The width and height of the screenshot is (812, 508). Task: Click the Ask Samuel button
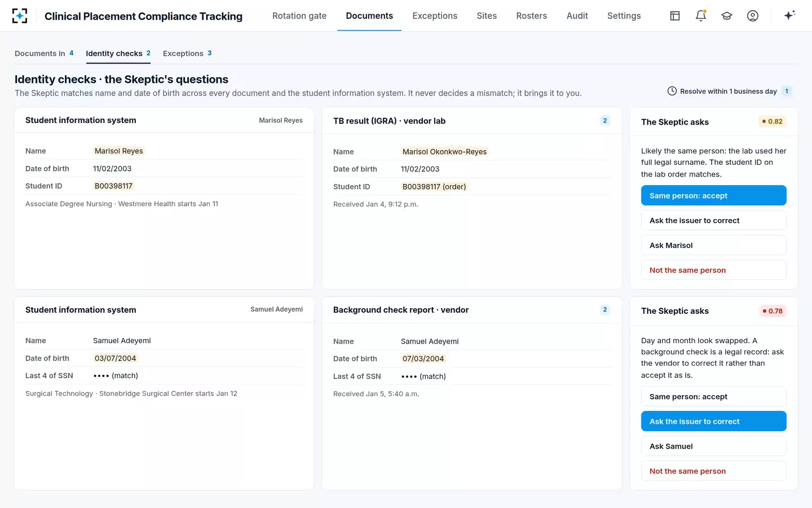click(714, 446)
